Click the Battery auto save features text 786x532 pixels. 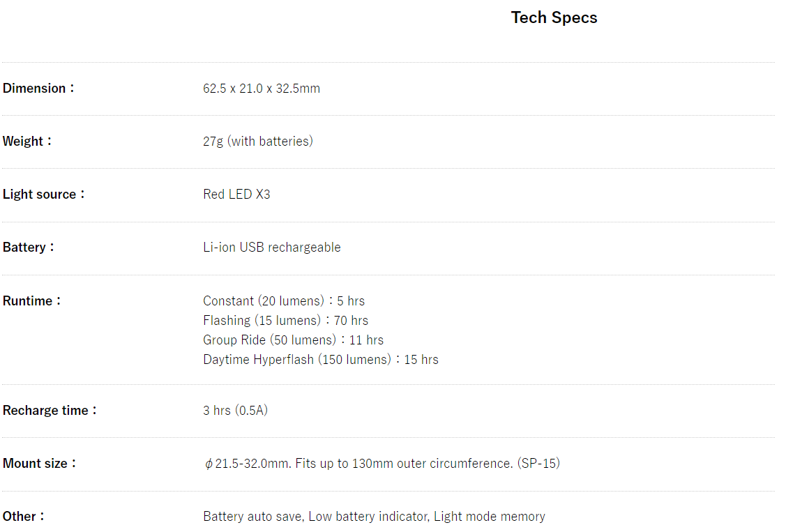pos(374,517)
